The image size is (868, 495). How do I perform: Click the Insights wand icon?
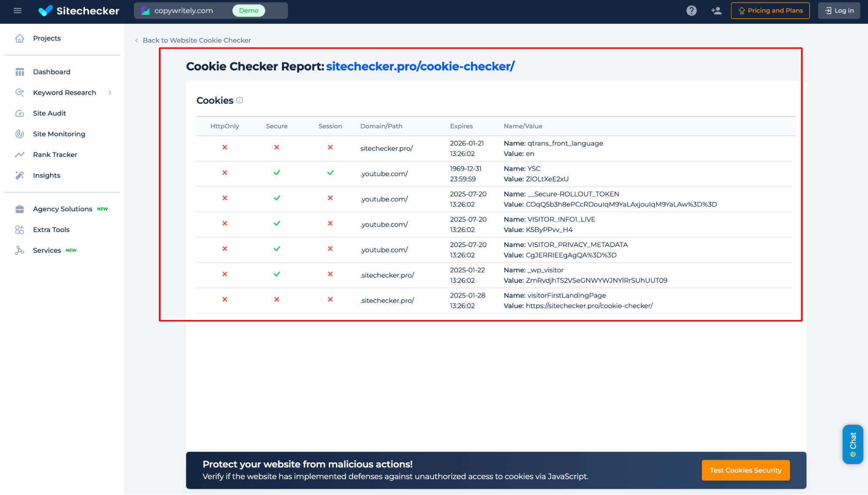coord(20,175)
